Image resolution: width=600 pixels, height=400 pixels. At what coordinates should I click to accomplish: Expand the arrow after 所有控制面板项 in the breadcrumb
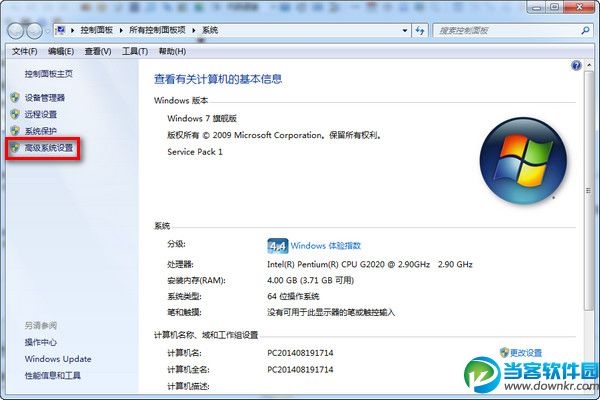(194, 31)
